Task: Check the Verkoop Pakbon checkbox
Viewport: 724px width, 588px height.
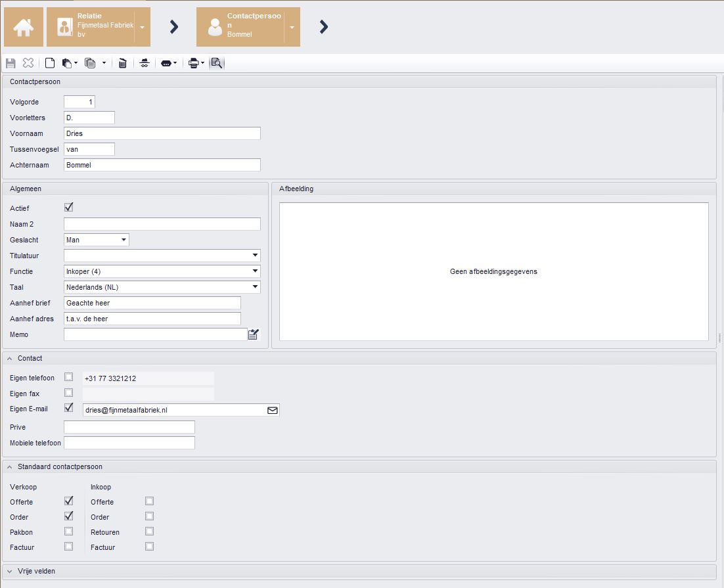Action: click(69, 531)
